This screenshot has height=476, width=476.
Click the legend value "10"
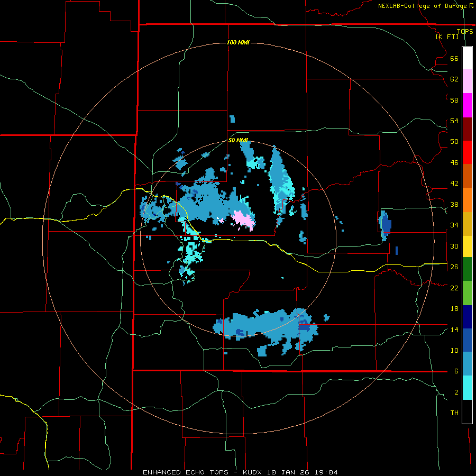pyautogui.click(x=454, y=350)
